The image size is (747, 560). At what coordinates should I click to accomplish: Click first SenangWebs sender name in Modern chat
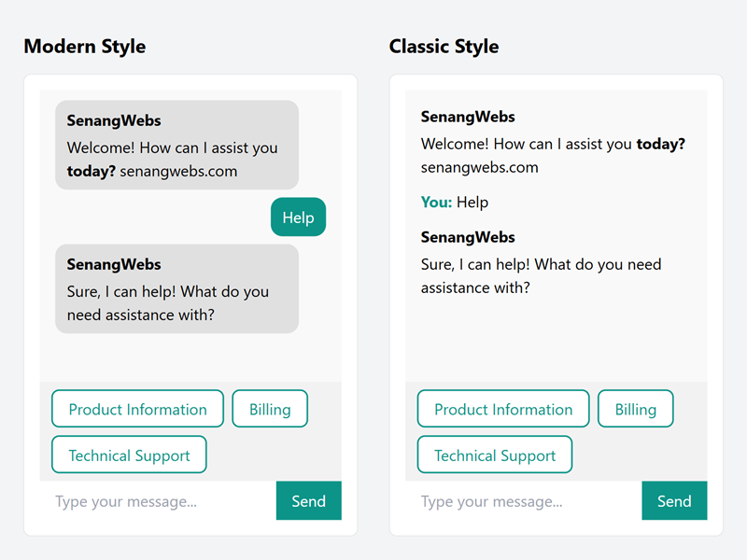pos(114,121)
